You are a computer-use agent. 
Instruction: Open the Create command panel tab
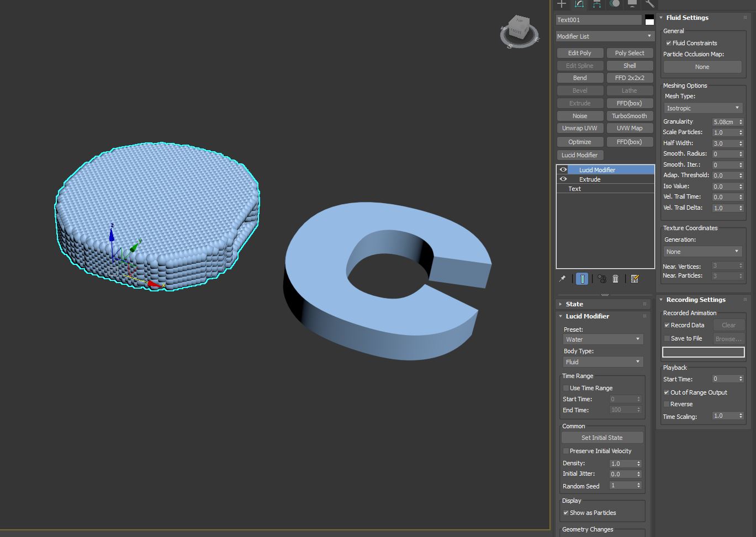pos(562,4)
